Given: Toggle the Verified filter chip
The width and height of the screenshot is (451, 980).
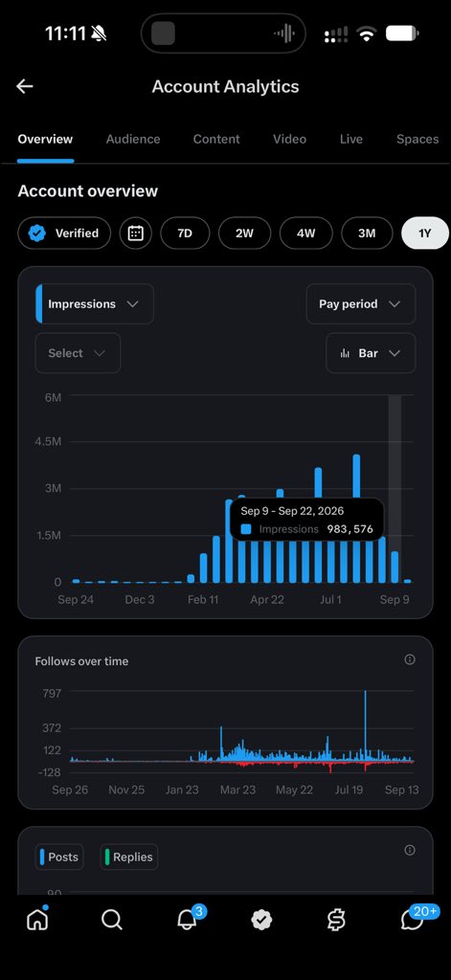Looking at the screenshot, I should 64,234.
